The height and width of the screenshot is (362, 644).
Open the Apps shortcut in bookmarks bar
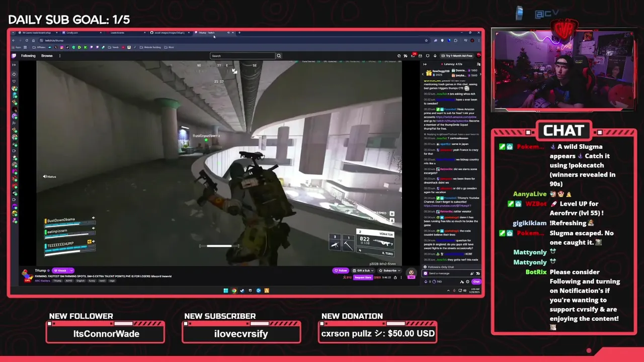pyautogui.click(x=16, y=47)
